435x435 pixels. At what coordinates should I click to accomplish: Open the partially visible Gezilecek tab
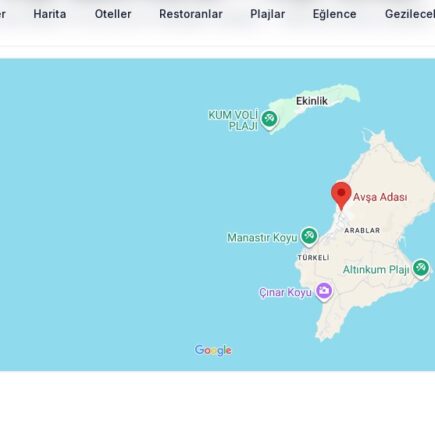pyautogui.click(x=410, y=14)
